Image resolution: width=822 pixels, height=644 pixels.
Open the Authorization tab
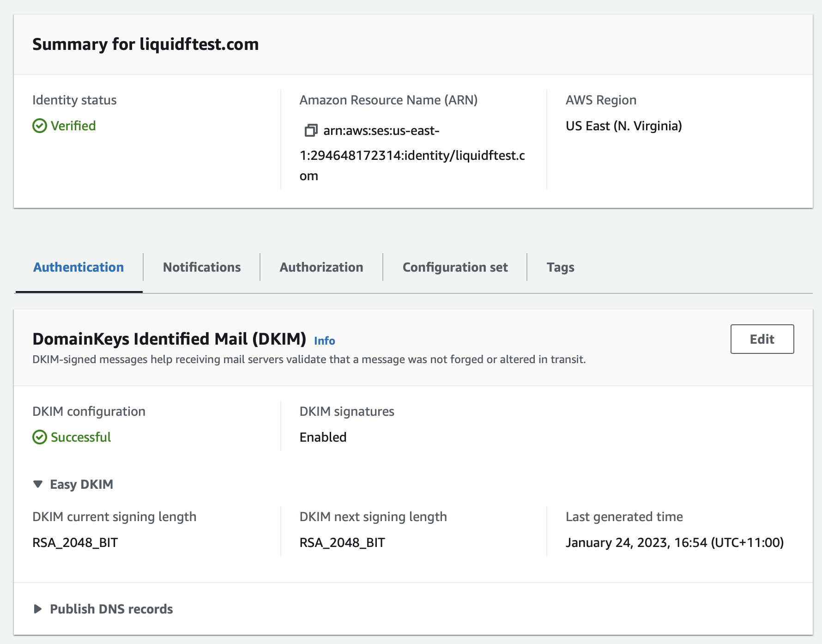tap(321, 267)
